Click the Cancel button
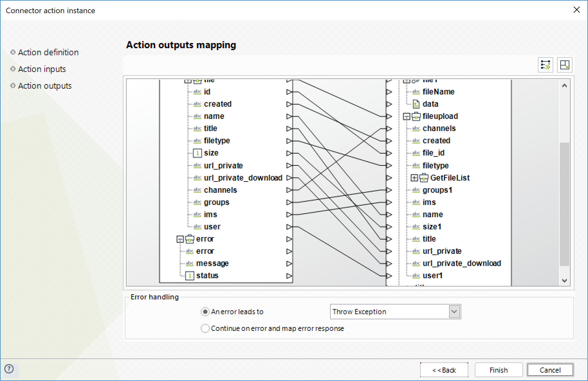Image resolution: width=588 pixels, height=381 pixels. (x=550, y=370)
